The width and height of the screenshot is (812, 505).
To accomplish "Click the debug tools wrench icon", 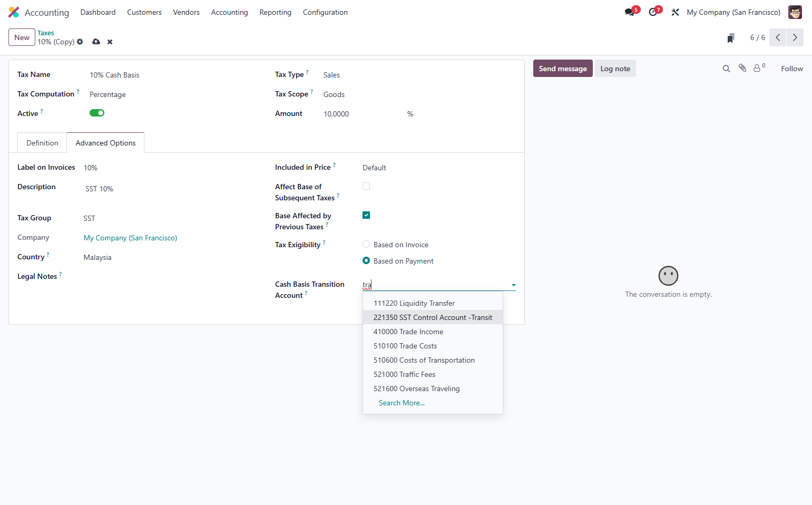I will tap(675, 12).
